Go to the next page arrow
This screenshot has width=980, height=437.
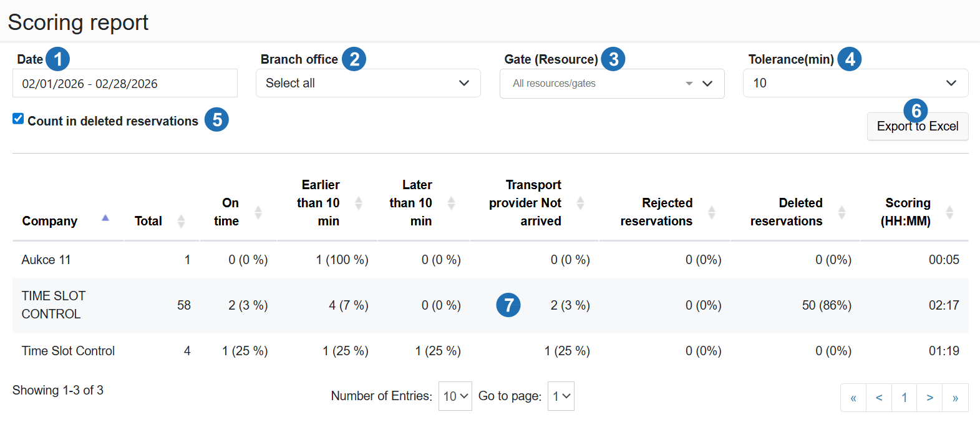click(929, 398)
